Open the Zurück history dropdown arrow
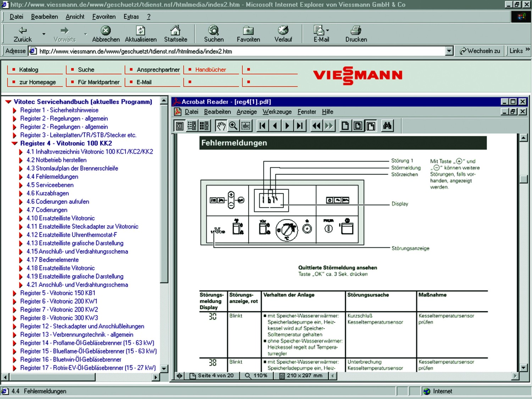 [44, 34]
